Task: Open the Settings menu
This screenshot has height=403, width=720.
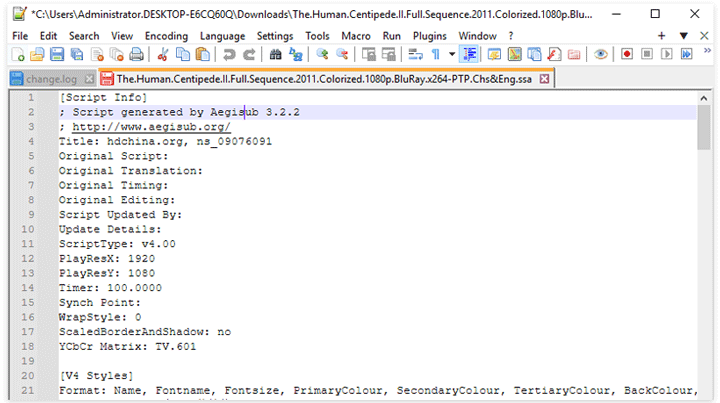Action: point(275,36)
